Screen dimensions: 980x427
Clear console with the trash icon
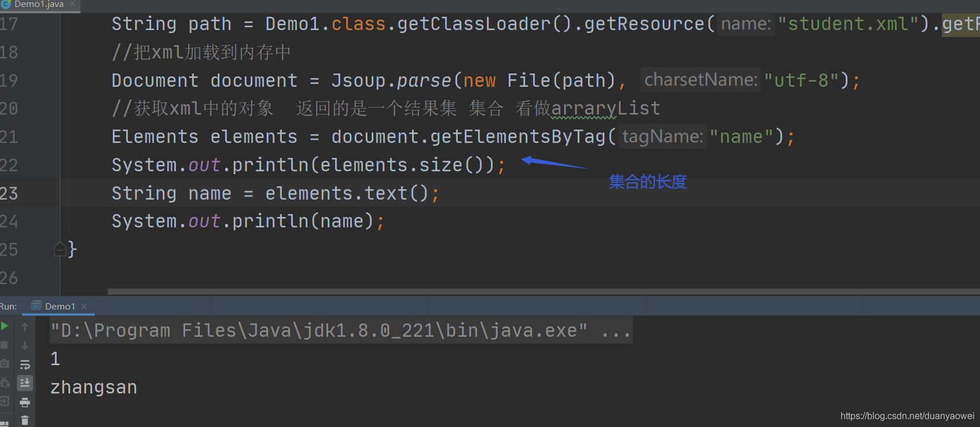coord(25,421)
